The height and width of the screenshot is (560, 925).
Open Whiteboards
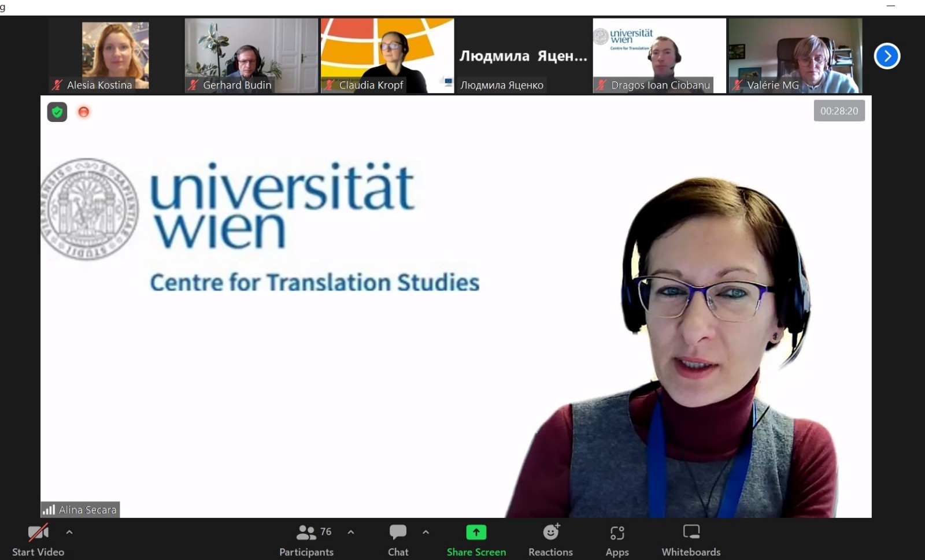coord(691,541)
